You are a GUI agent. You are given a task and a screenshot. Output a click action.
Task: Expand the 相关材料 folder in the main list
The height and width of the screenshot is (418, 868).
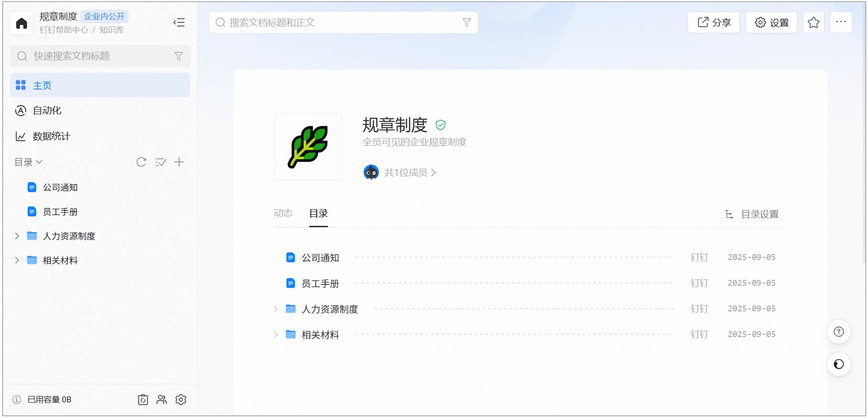click(x=276, y=335)
